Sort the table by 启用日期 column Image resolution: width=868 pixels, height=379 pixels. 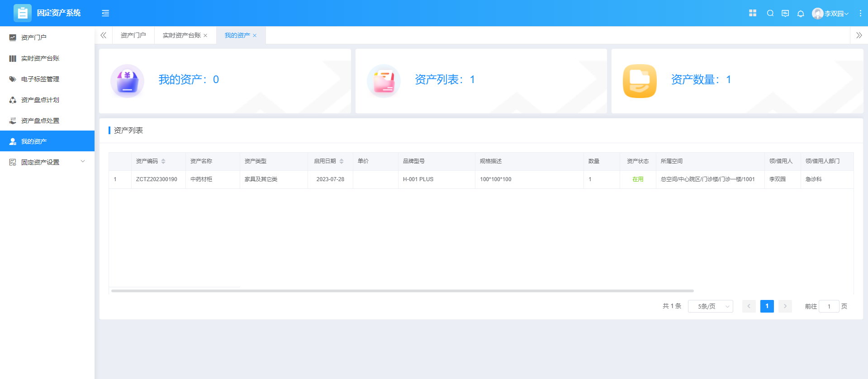click(342, 161)
